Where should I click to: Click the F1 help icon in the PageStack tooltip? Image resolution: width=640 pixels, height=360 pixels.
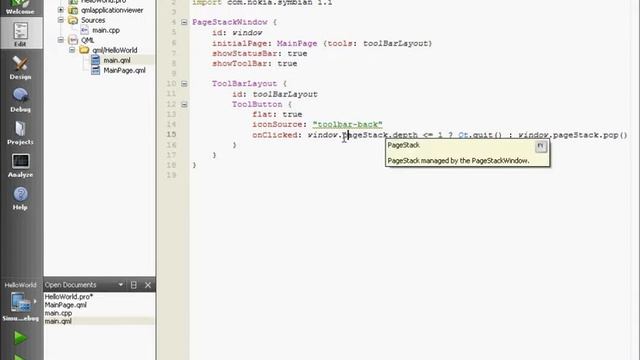coord(541,146)
